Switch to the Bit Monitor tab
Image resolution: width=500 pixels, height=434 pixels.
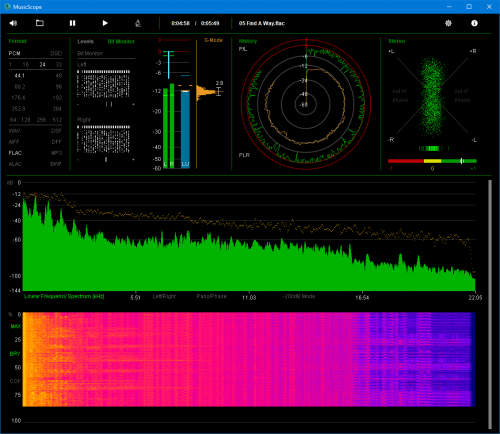[121, 41]
